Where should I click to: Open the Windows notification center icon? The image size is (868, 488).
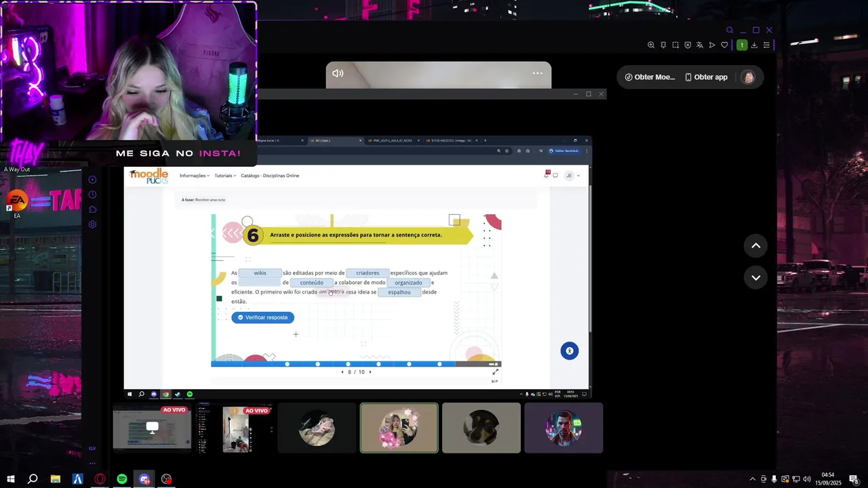pyautogui.click(x=854, y=479)
